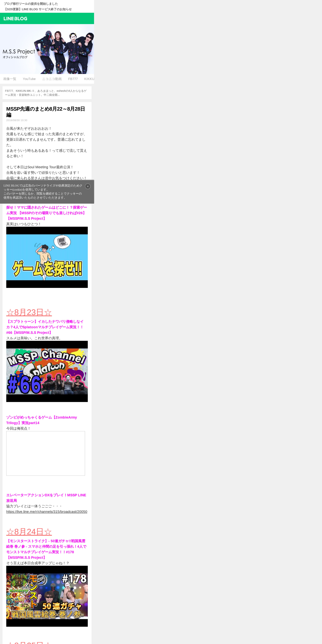Close the cookie notice banner
The image size is (322, 644).
tap(88, 186)
